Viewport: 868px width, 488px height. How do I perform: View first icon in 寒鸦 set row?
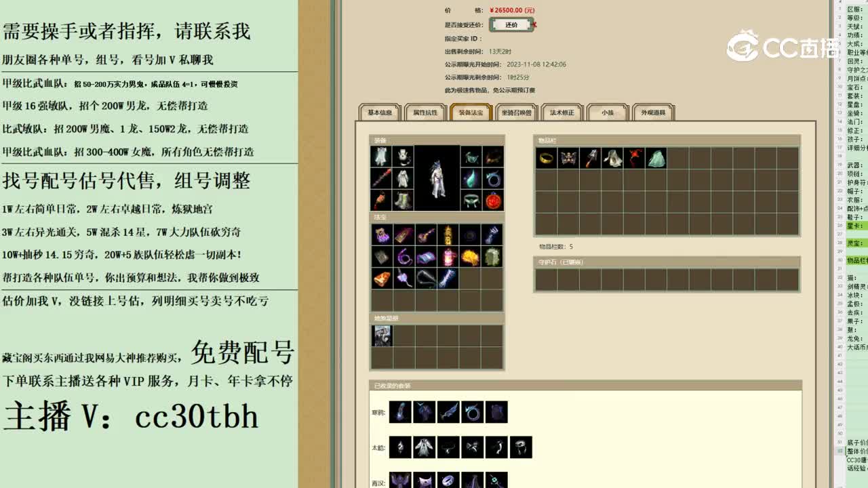[400, 412]
